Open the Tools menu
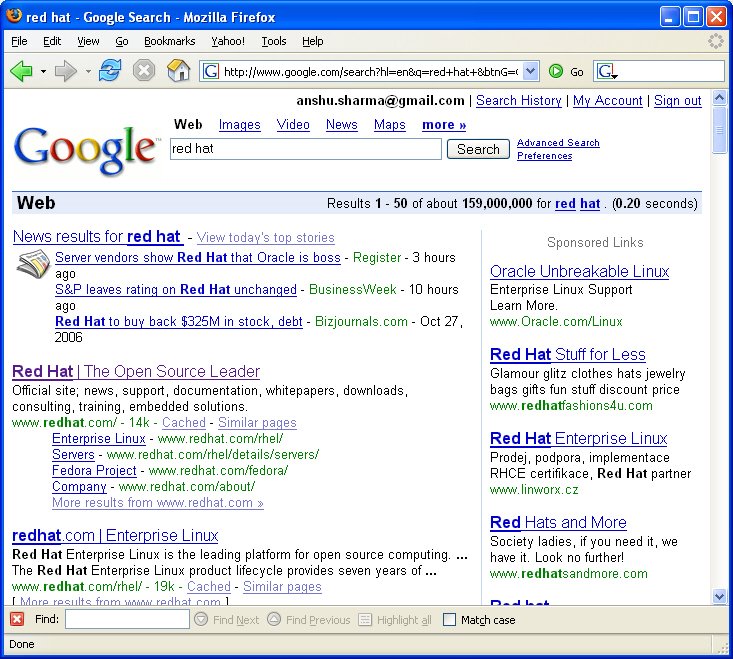The image size is (733, 659). point(273,41)
